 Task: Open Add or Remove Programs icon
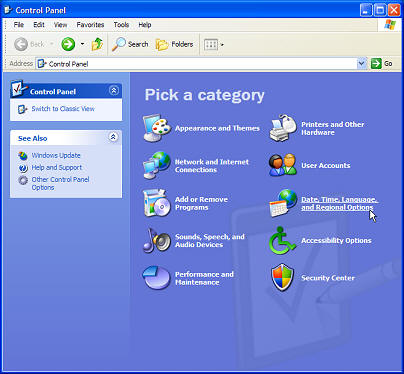pyautogui.click(x=157, y=203)
